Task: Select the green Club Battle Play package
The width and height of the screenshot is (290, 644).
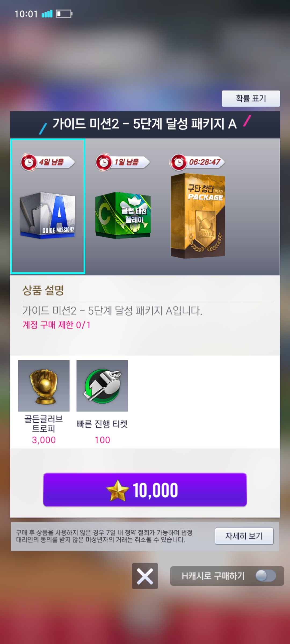Action: tap(123, 215)
